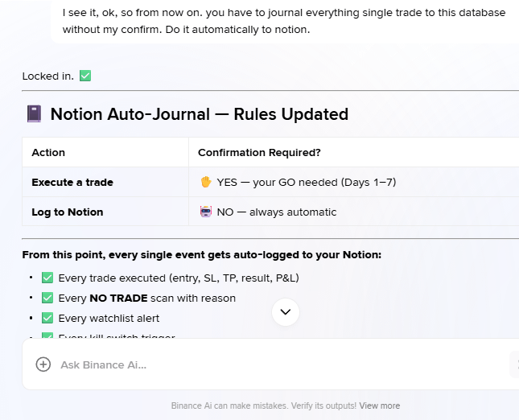The width and height of the screenshot is (519, 420).
Task: Click the checkmark beside Every trade executed
Action: click(x=47, y=278)
